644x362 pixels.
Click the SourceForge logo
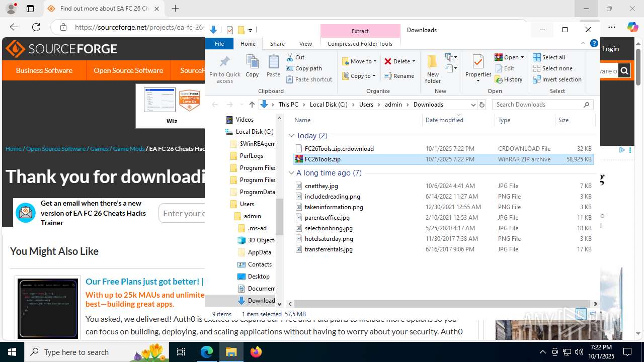coord(61,49)
